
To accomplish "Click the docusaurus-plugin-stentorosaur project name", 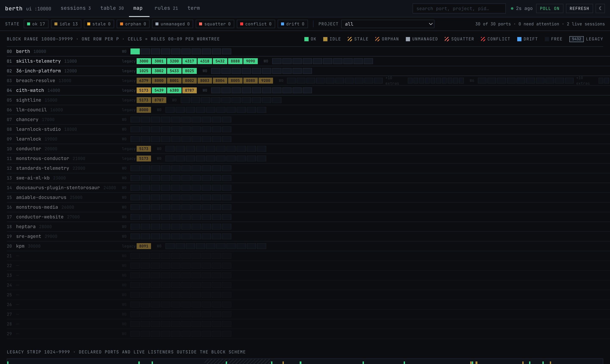I will point(58,188).
